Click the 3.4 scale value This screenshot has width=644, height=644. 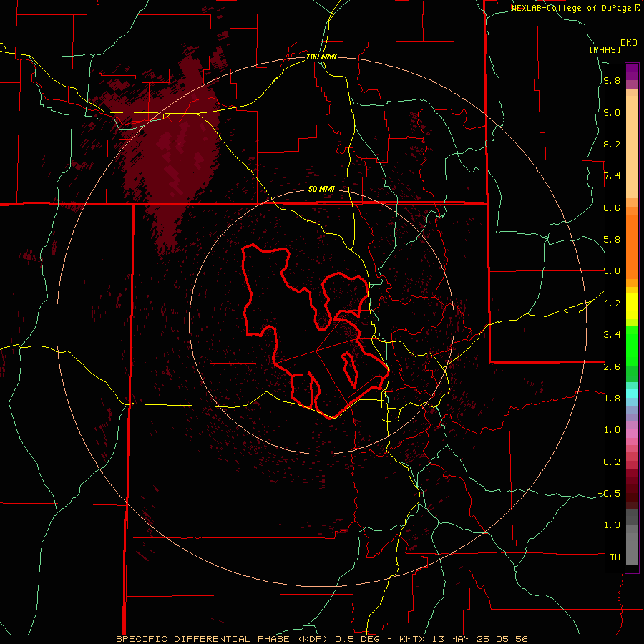(x=612, y=334)
